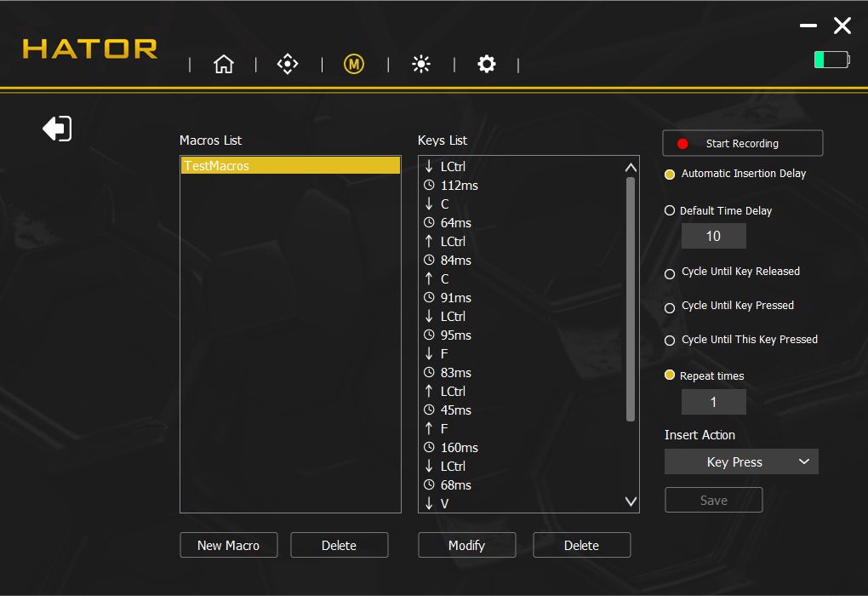
Task: Open the gear settings icon
Action: [x=487, y=64]
